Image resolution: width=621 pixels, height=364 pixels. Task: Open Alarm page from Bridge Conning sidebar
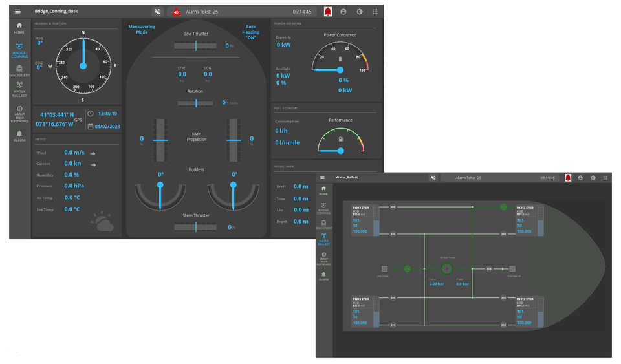(19, 136)
